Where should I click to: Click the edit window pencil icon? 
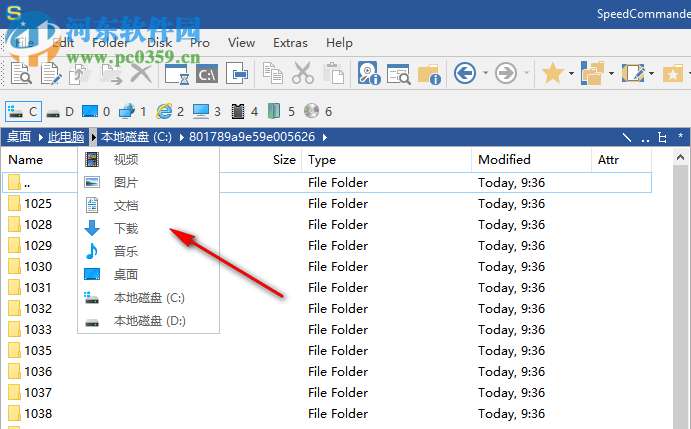click(633, 73)
